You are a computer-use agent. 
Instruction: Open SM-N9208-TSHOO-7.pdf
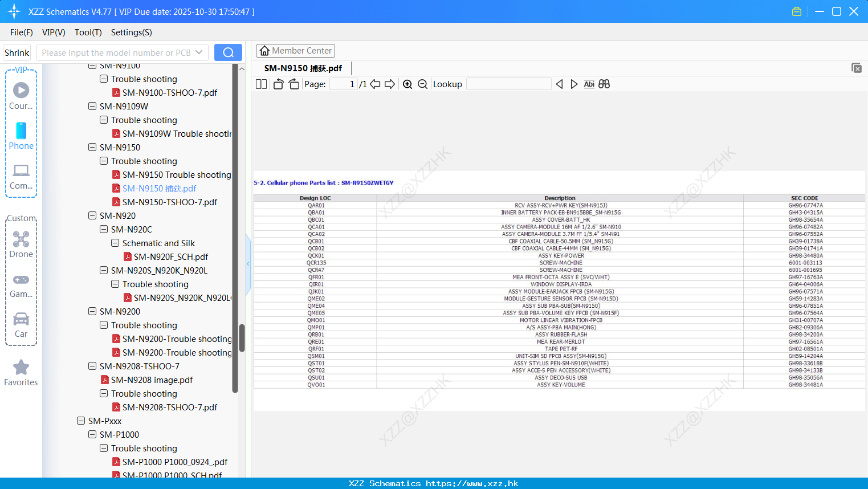coord(170,407)
